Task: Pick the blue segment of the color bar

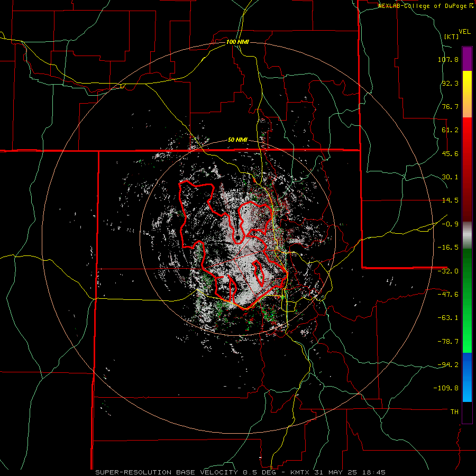Action: pyautogui.click(x=467, y=377)
